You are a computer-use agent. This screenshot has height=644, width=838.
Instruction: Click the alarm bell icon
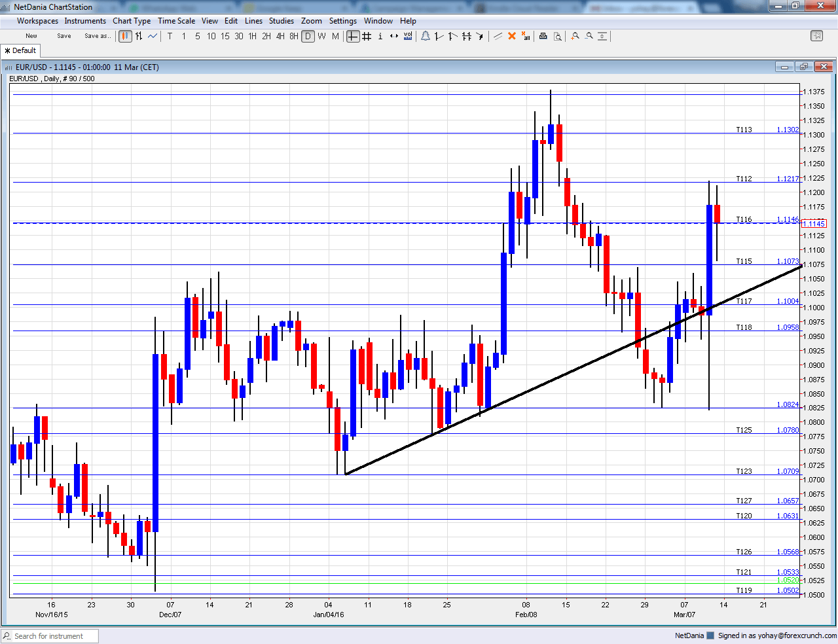pyautogui.click(x=426, y=36)
